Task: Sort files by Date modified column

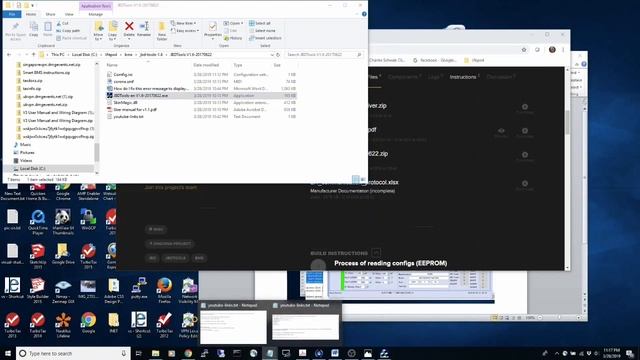Action: tap(206, 65)
